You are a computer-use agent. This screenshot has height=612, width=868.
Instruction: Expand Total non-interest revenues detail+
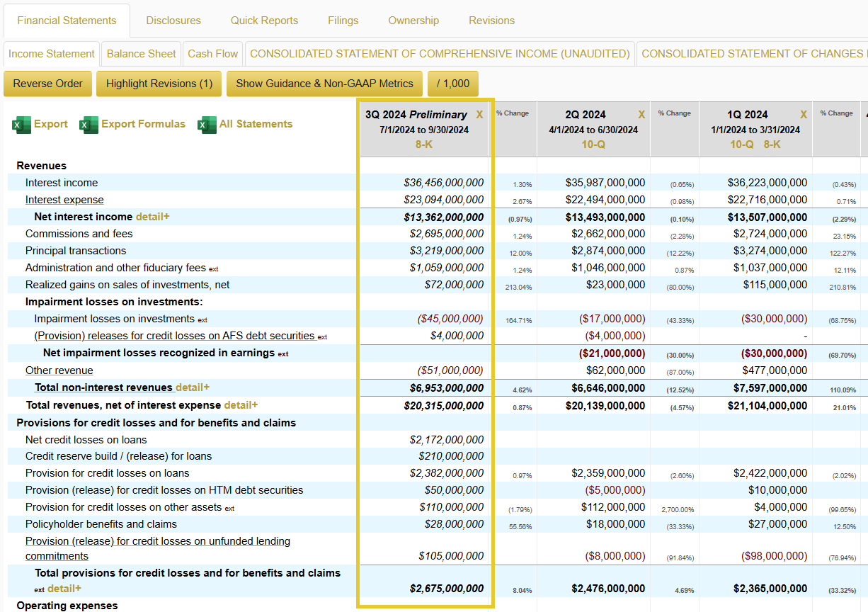[193, 387]
